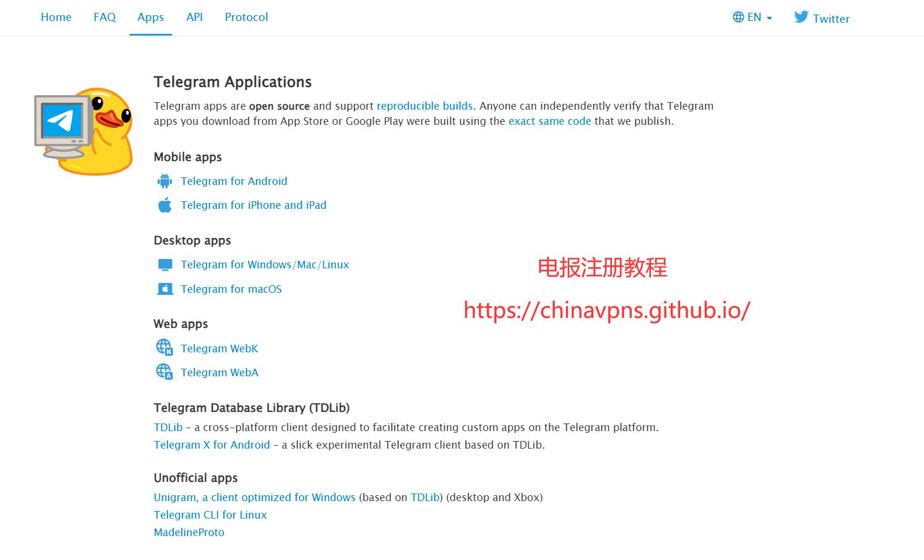Select the Apps tab
924x560 pixels.
(150, 17)
